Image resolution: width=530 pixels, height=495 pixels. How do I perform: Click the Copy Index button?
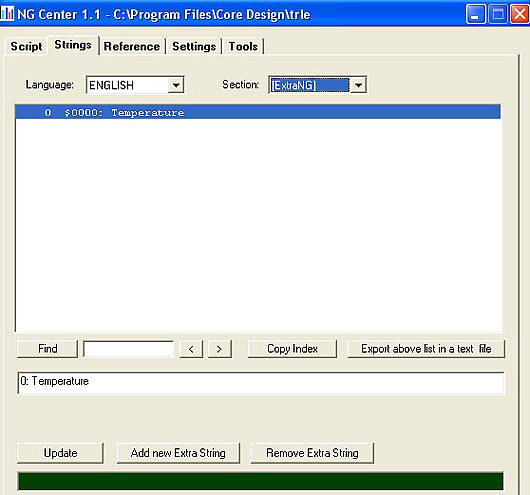click(x=292, y=349)
